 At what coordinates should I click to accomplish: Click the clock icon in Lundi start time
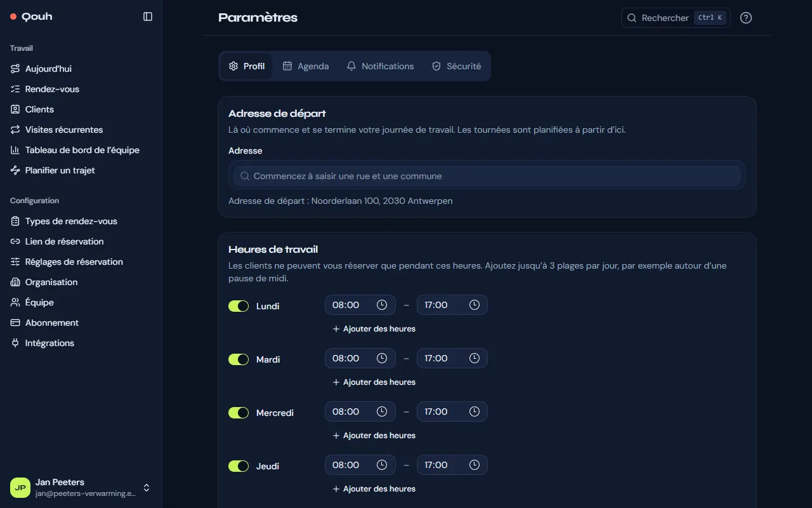click(x=382, y=305)
